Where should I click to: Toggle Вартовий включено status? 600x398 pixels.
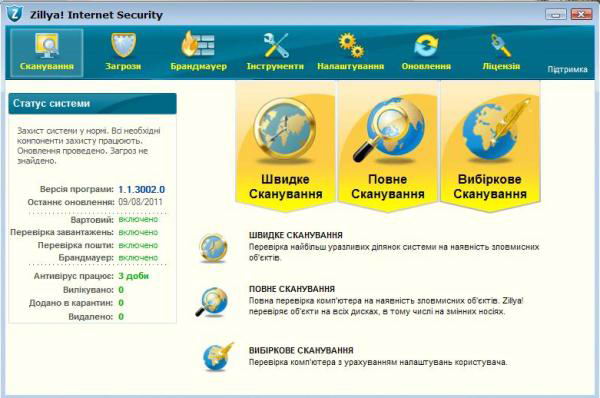click(x=138, y=219)
